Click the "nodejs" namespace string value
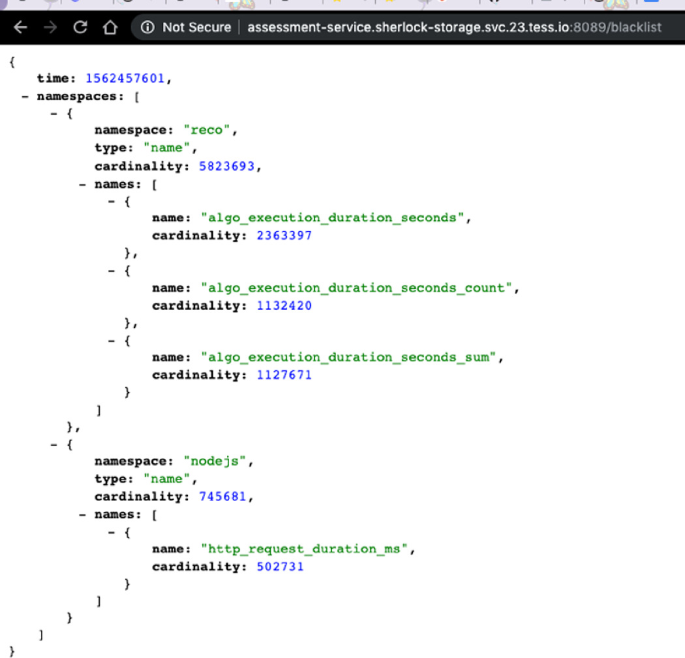This screenshot has height=658, width=685. tap(218, 462)
